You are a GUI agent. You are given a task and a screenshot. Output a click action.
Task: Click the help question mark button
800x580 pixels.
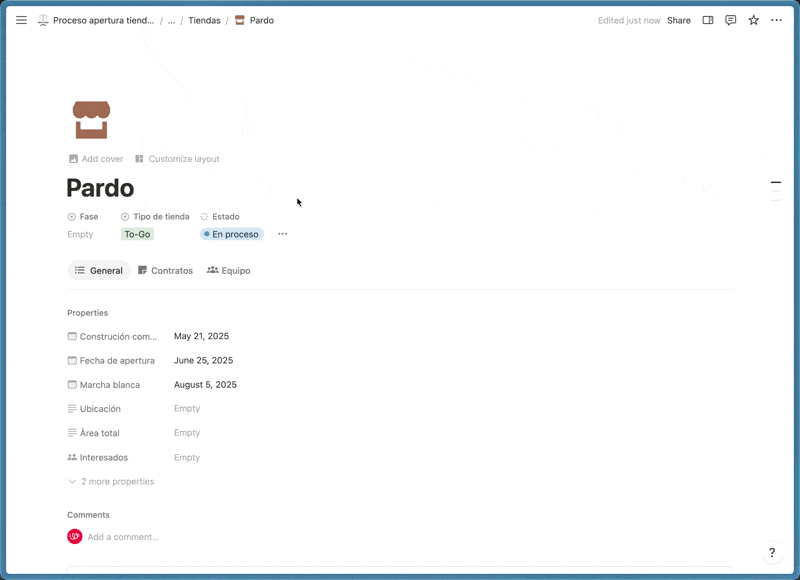(771, 553)
